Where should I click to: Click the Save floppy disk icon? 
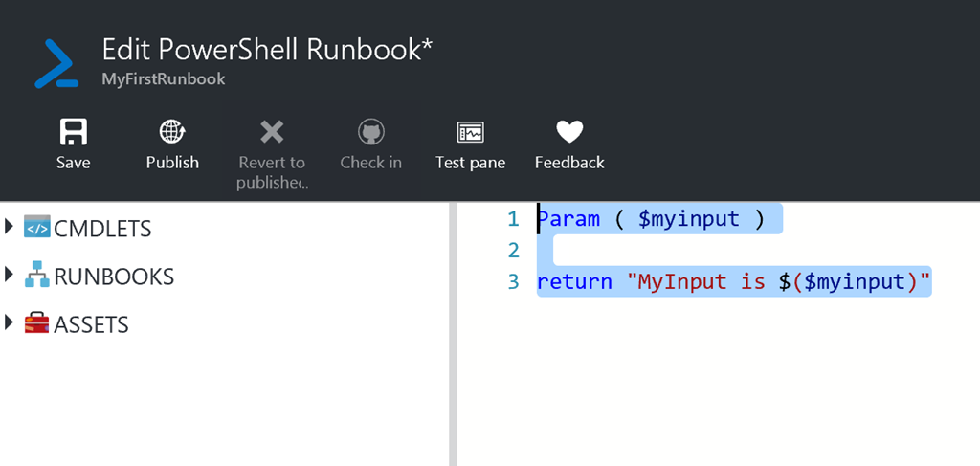(73, 132)
